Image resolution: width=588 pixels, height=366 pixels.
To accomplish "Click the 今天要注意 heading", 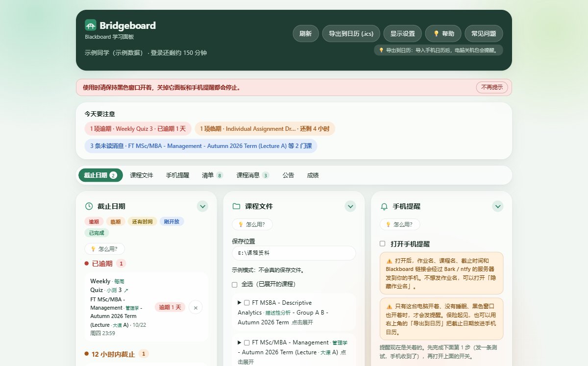I will pos(100,114).
